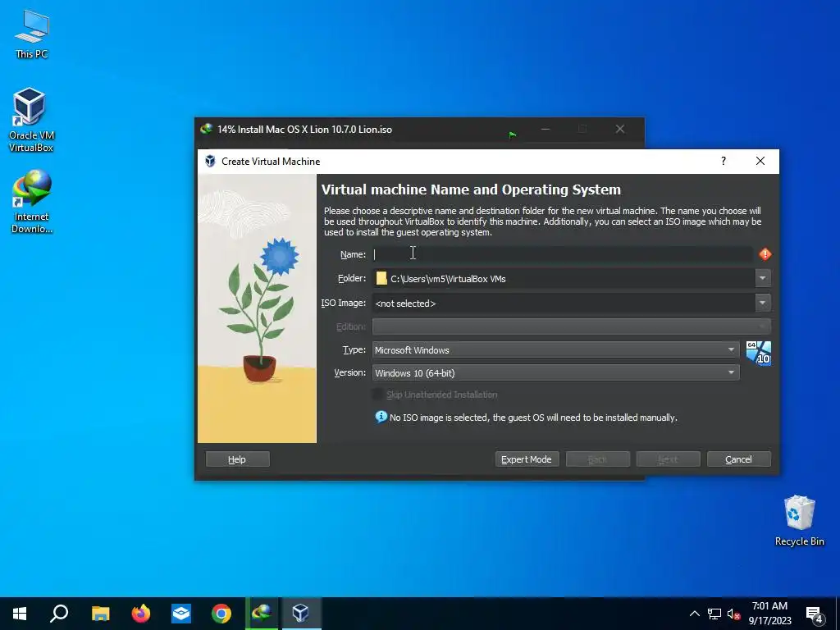Expand the ISO Image dropdown arrow
The width and height of the screenshot is (840, 630).
click(x=762, y=303)
